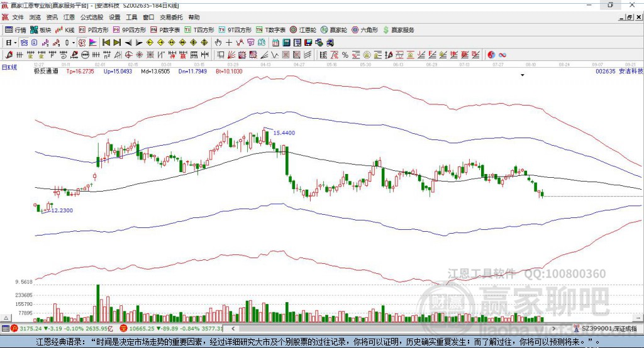
Task: Click the Bt=10.1030 indicator value
Action: tap(229, 72)
